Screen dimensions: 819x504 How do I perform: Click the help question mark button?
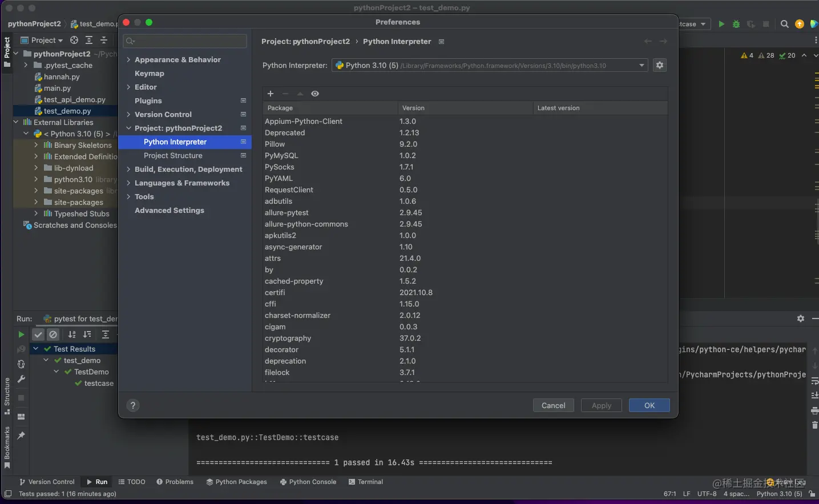click(x=133, y=405)
